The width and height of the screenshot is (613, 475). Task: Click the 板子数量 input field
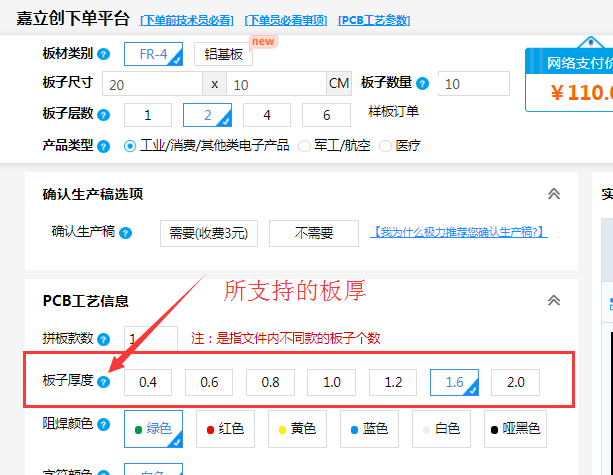click(x=472, y=84)
